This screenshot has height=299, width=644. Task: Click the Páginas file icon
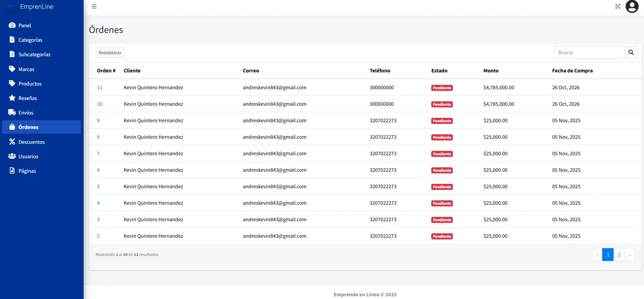(x=12, y=171)
